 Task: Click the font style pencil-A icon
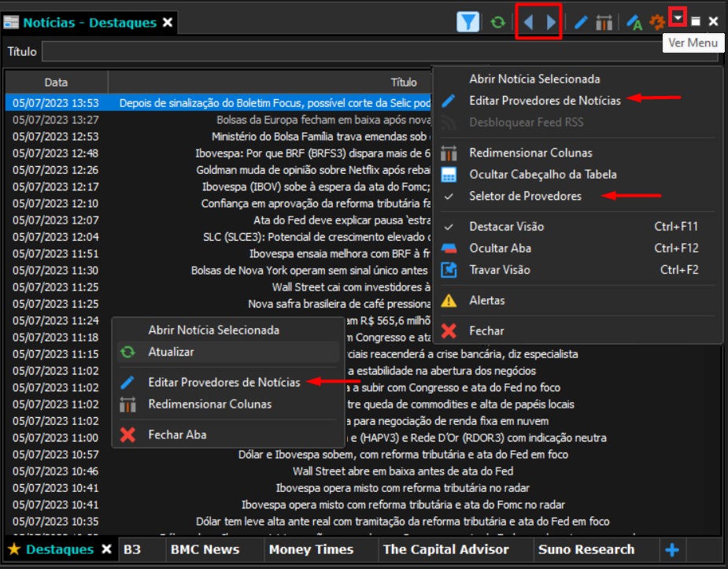[x=634, y=22]
